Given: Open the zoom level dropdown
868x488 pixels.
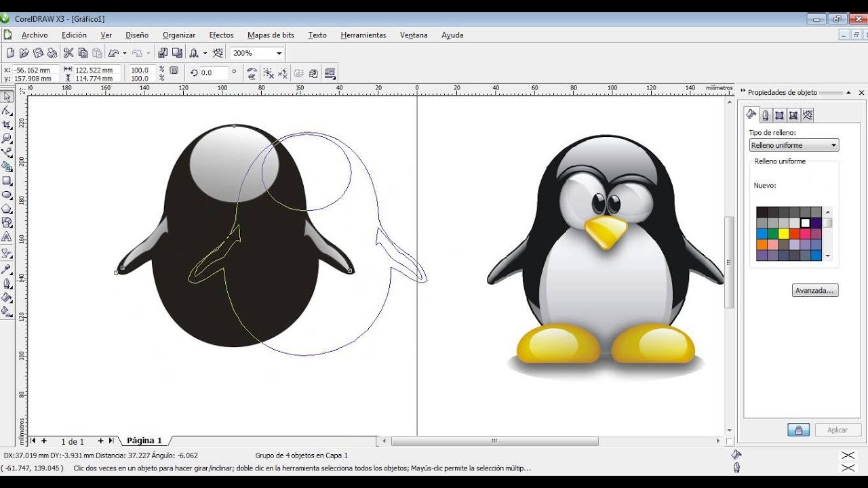Looking at the screenshot, I should (x=279, y=53).
